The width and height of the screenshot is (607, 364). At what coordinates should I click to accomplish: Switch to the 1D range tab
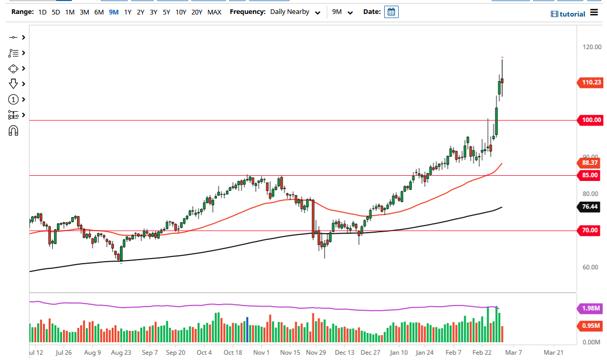(42, 12)
